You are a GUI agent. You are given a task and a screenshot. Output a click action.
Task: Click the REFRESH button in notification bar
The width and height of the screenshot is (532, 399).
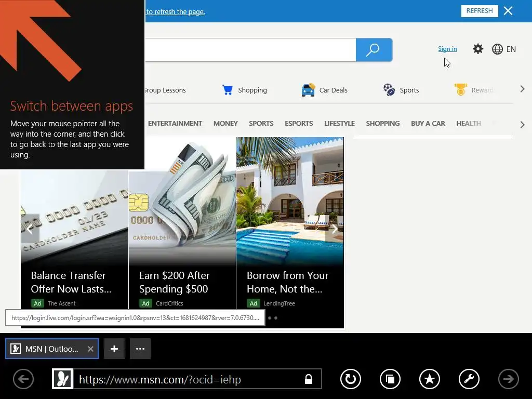480,11
